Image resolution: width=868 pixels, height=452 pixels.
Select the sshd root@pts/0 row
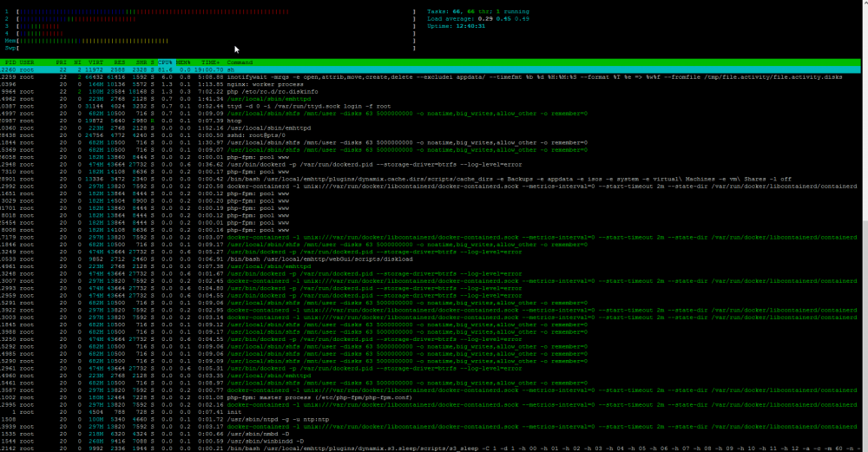tap(431, 135)
